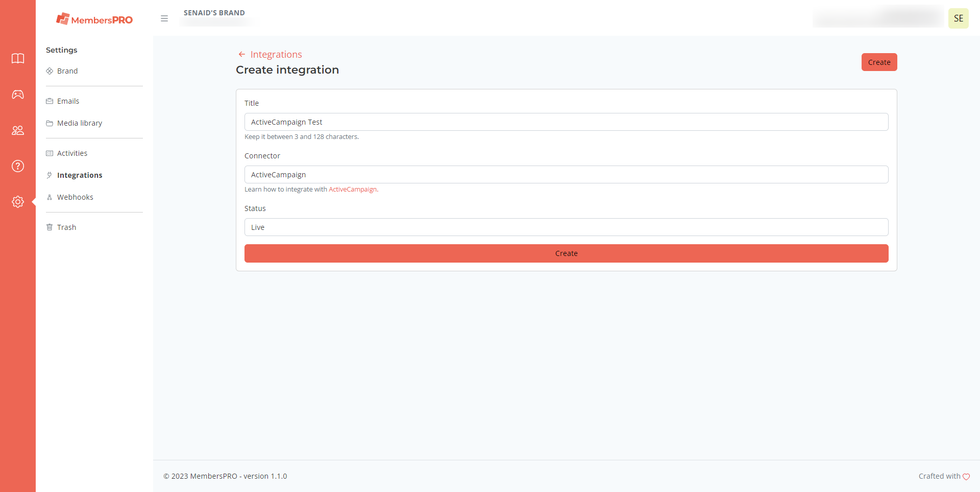Follow the ActiveCampaign help link
980x492 pixels.
(353, 190)
